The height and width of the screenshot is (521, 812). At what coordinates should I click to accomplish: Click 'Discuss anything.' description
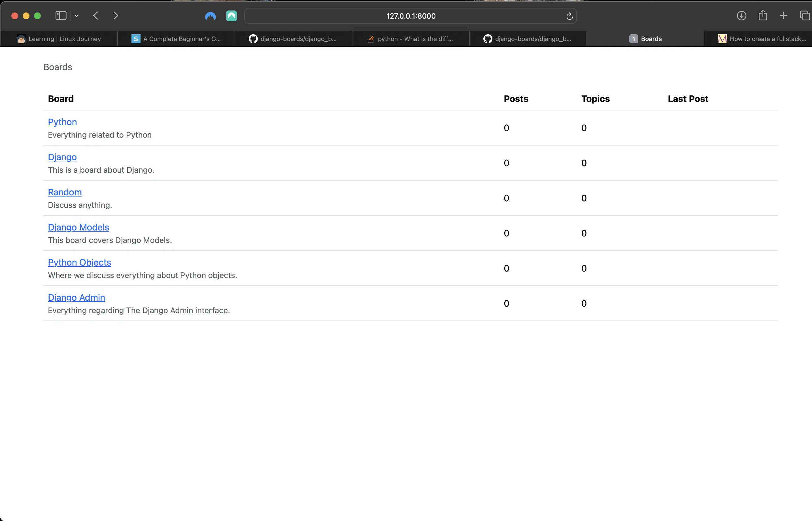[x=80, y=205]
